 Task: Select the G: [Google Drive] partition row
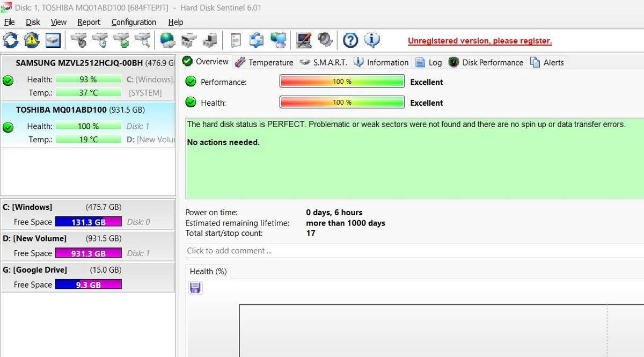(x=88, y=277)
